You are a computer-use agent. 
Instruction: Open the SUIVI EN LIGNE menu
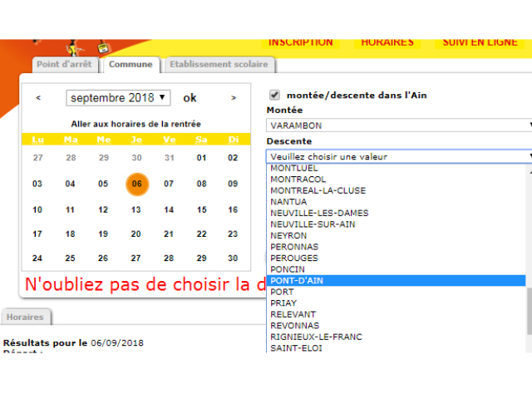point(478,42)
